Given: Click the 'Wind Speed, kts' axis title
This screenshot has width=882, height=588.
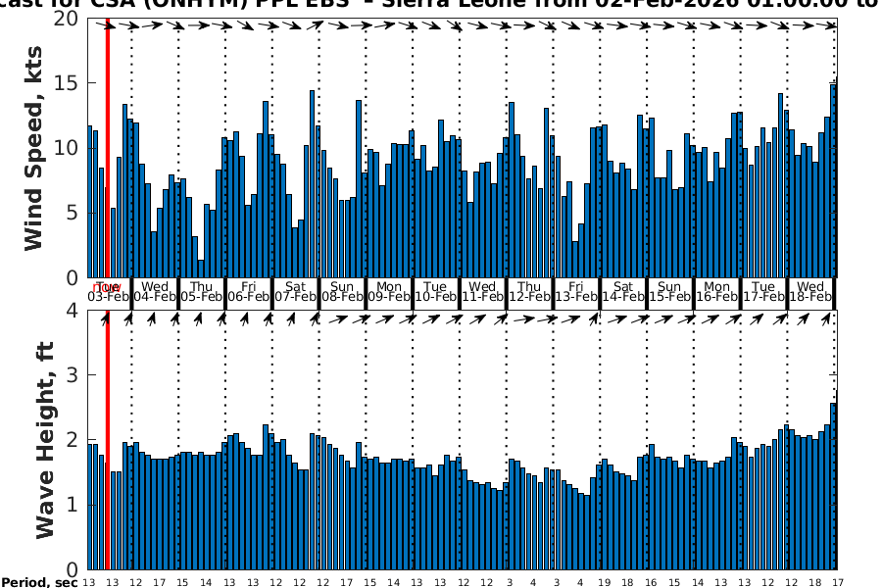Looking at the screenshot, I should tap(34, 149).
